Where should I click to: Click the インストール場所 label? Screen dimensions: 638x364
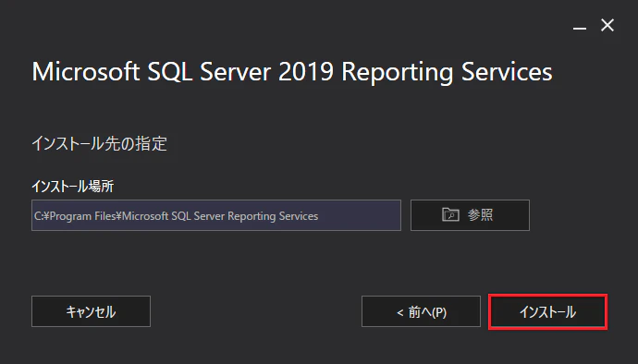[73, 187]
